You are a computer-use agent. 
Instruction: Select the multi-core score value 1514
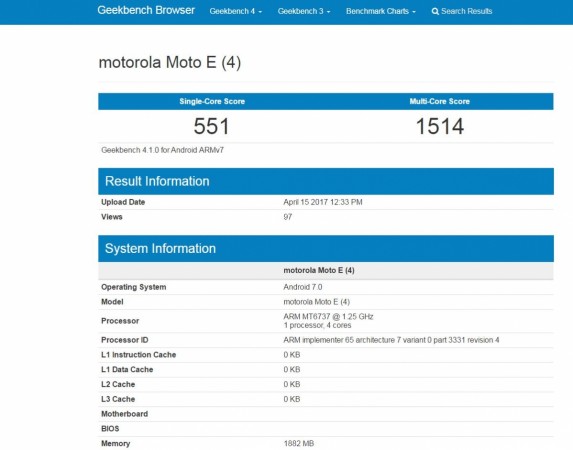[x=440, y=126]
